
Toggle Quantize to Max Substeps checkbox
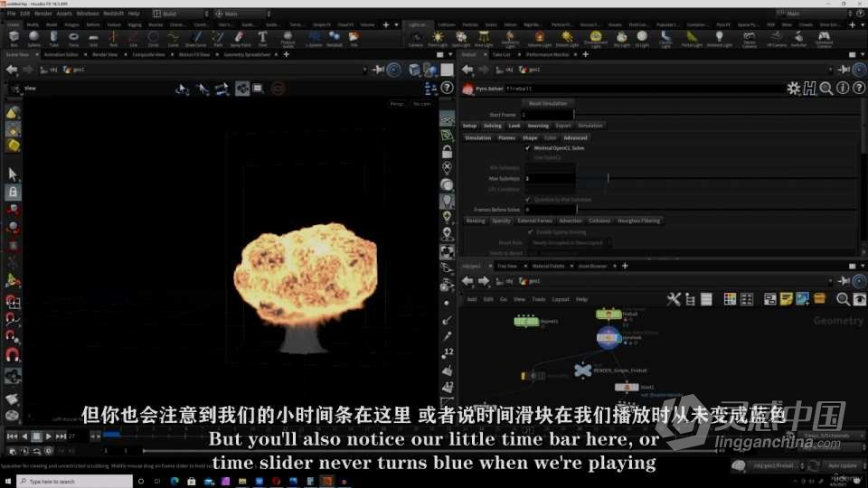527,200
